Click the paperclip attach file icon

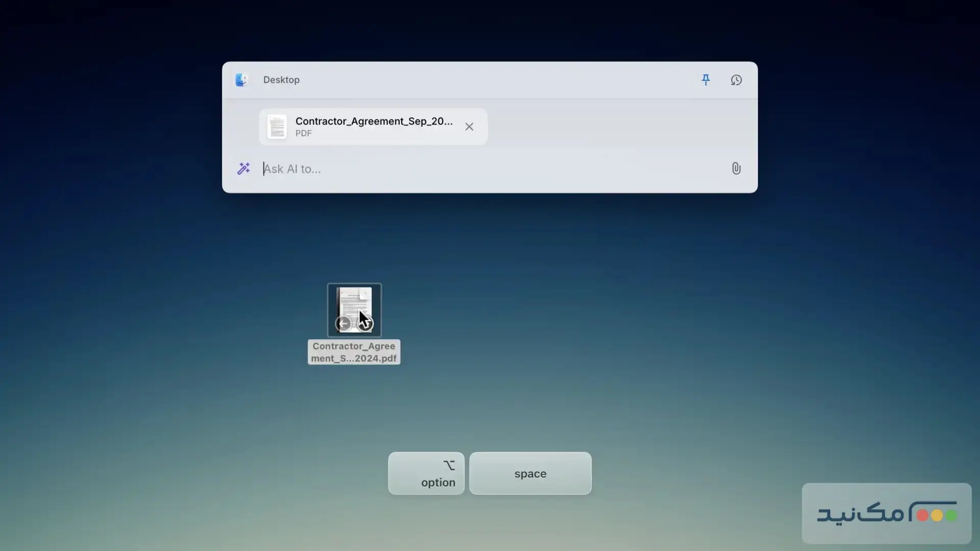pyautogui.click(x=736, y=169)
